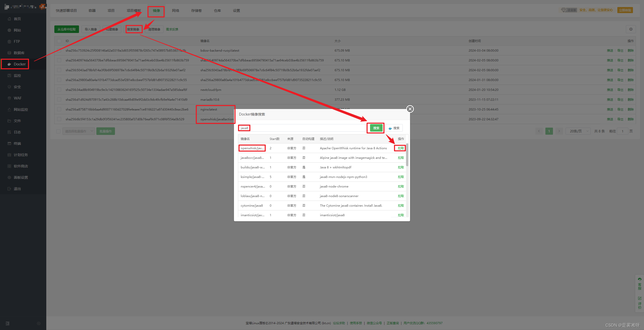Open the FTP sidebar icon
Image resolution: width=644 pixels, height=330 pixels.
9,42
